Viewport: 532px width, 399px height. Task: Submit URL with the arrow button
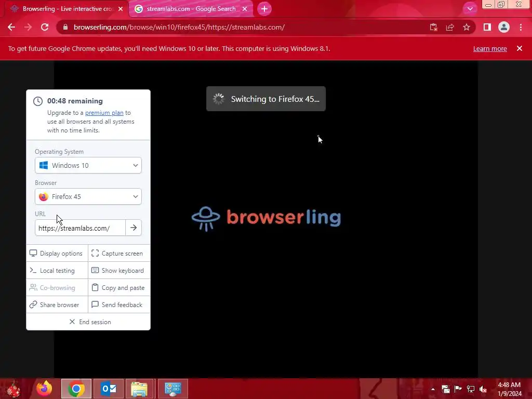134,228
